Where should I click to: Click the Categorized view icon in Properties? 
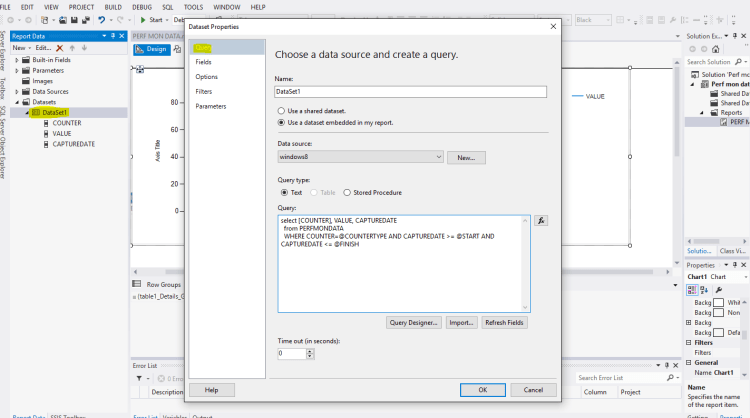click(x=692, y=289)
